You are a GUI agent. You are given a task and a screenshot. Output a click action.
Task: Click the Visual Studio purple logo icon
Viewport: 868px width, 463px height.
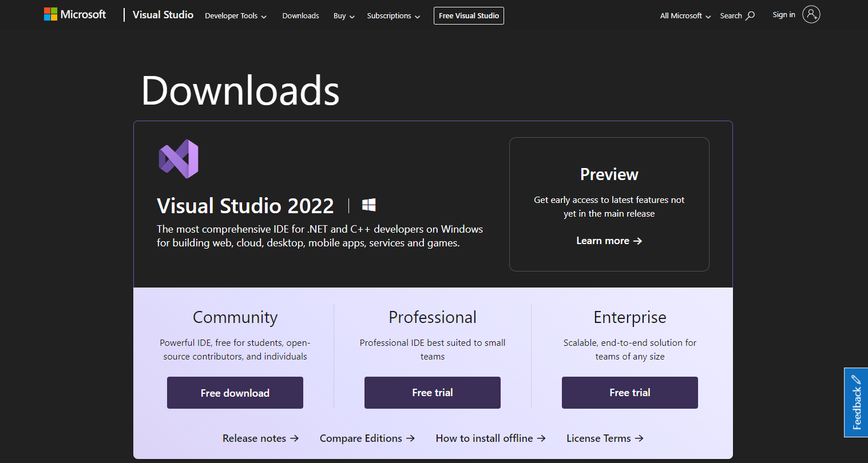[x=179, y=159]
